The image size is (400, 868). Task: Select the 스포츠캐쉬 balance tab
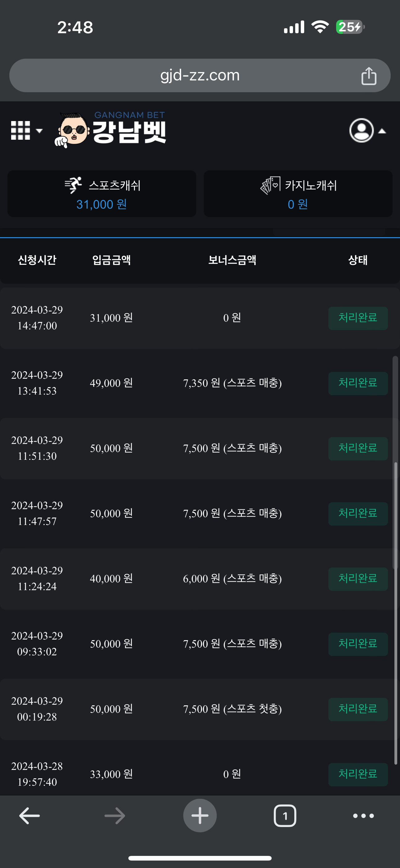pos(102,194)
